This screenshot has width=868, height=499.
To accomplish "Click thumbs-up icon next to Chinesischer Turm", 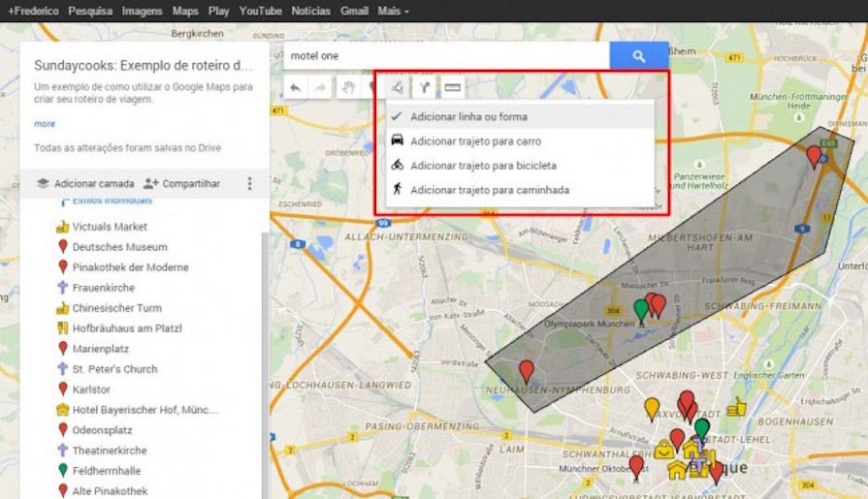I will coord(62,308).
